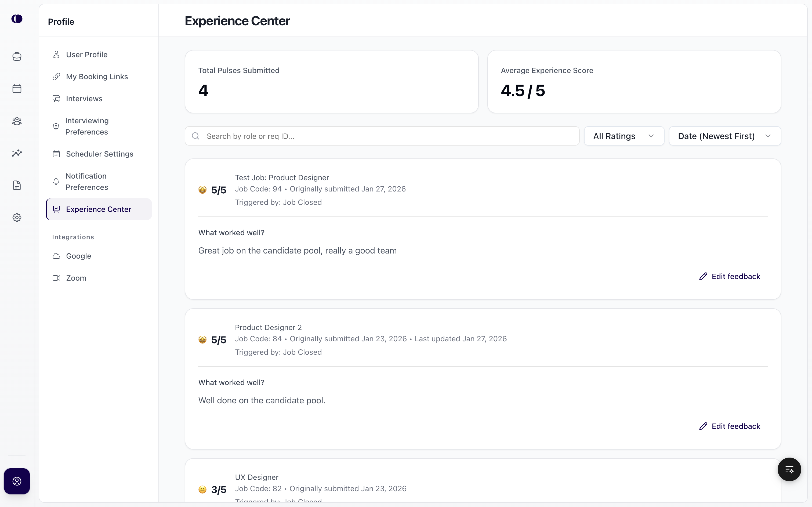Expand the Date sort chevron arrow
Image resolution: width=812 pixels, height=507 pixels.
[x=768, y=136]
